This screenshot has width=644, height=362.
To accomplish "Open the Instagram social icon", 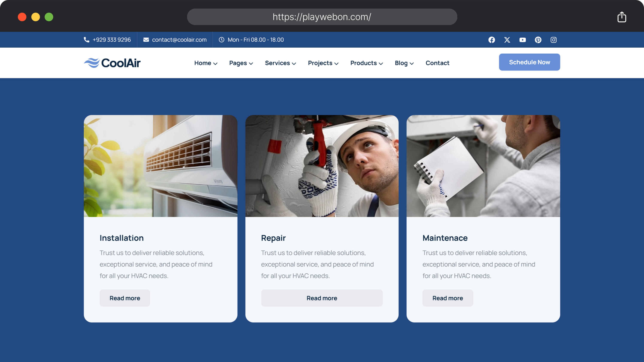I will (x=553, y=40).
